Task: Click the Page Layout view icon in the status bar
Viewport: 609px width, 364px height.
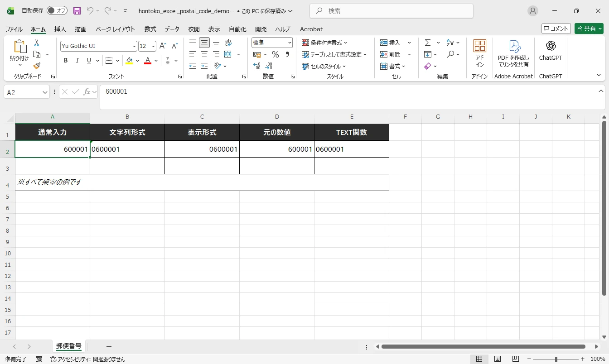Action: point(498,359)
